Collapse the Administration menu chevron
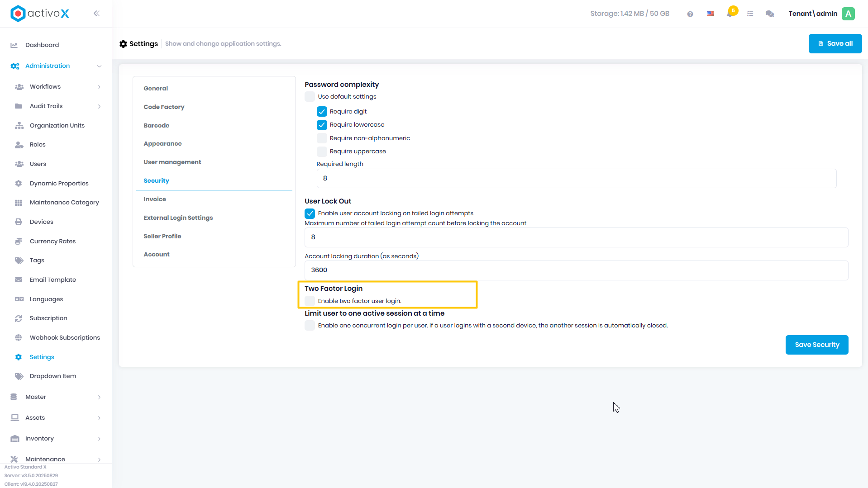868x488 pixels. (99, 66)
